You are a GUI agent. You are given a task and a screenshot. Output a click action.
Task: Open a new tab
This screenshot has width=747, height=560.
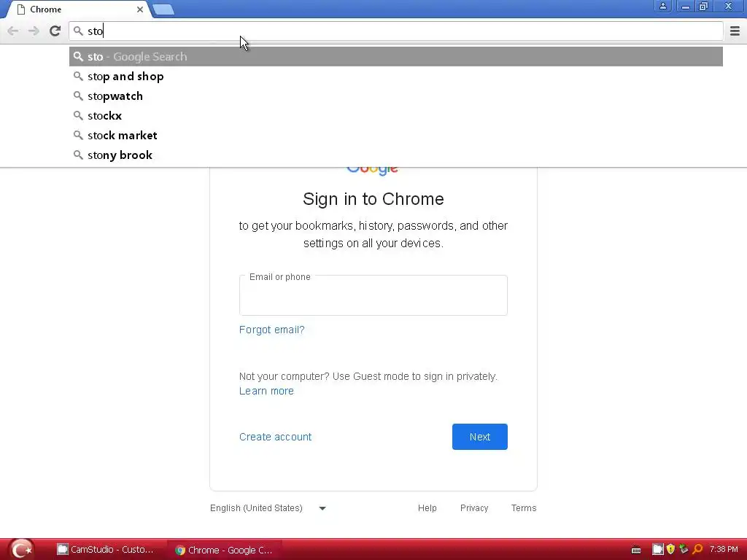163,9
